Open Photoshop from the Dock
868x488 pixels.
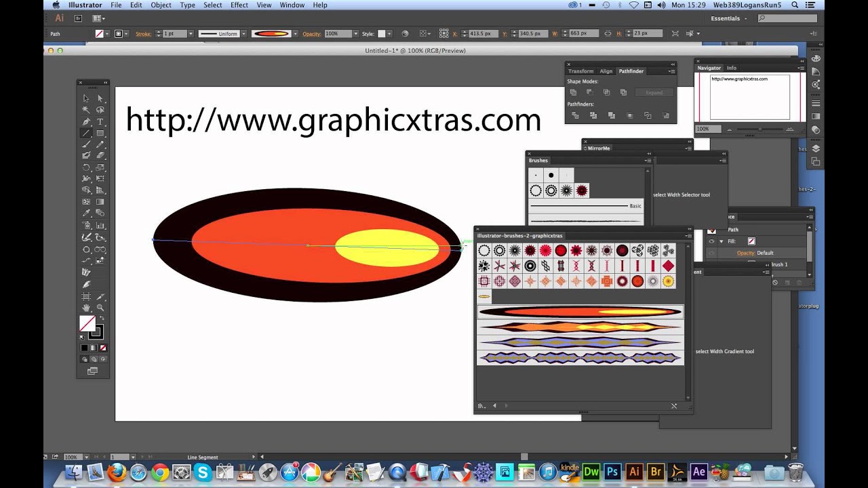612,472
